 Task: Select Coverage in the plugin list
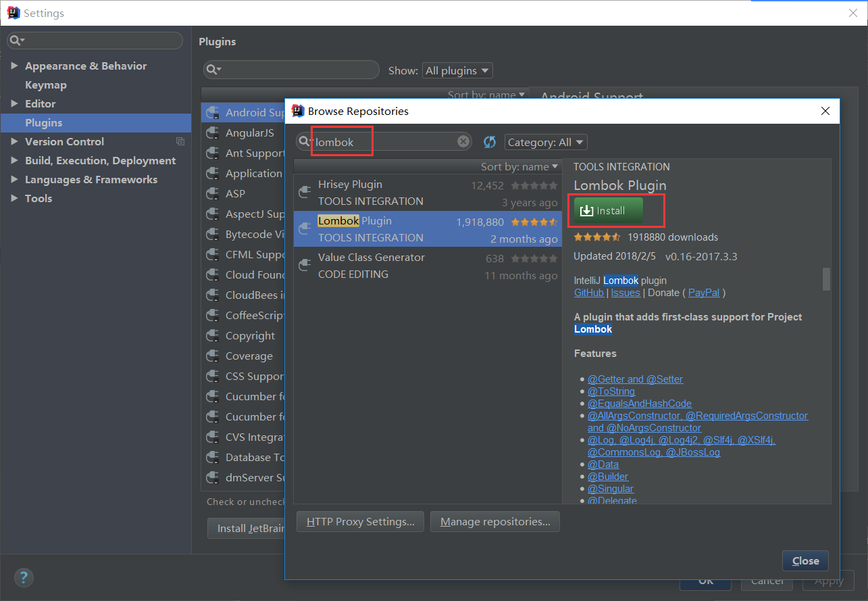click(249, 356)
